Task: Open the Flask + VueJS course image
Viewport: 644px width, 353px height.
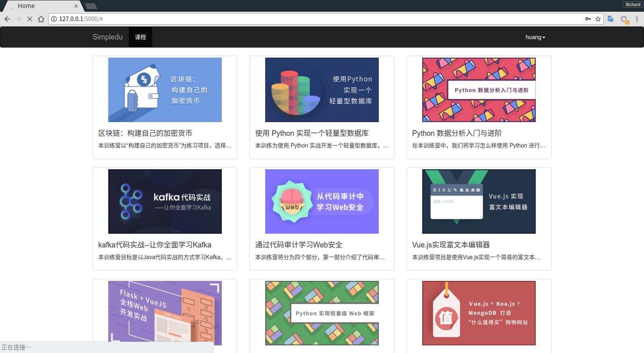Action: pos(165,313)
